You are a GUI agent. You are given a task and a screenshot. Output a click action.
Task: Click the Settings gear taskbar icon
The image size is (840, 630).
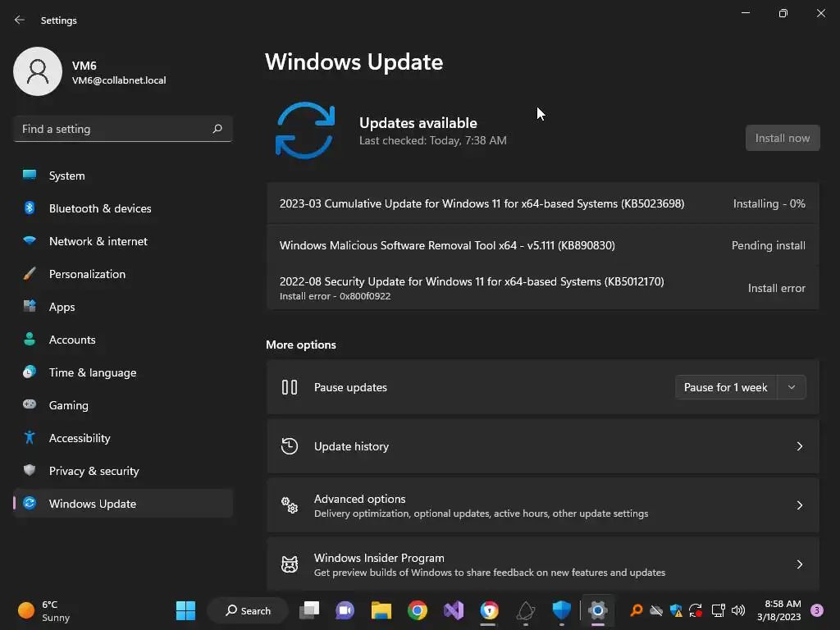[597, 610]
